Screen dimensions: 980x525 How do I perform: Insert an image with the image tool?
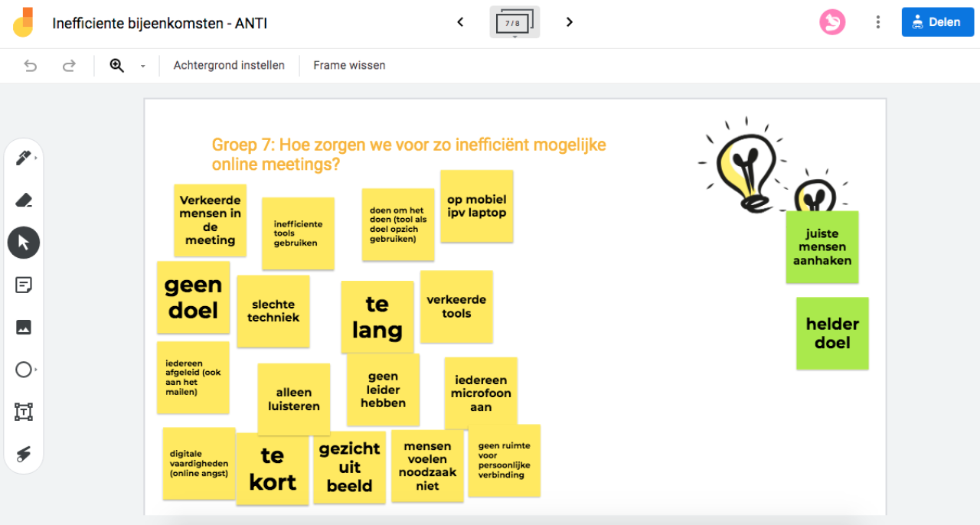coord(24,328)
